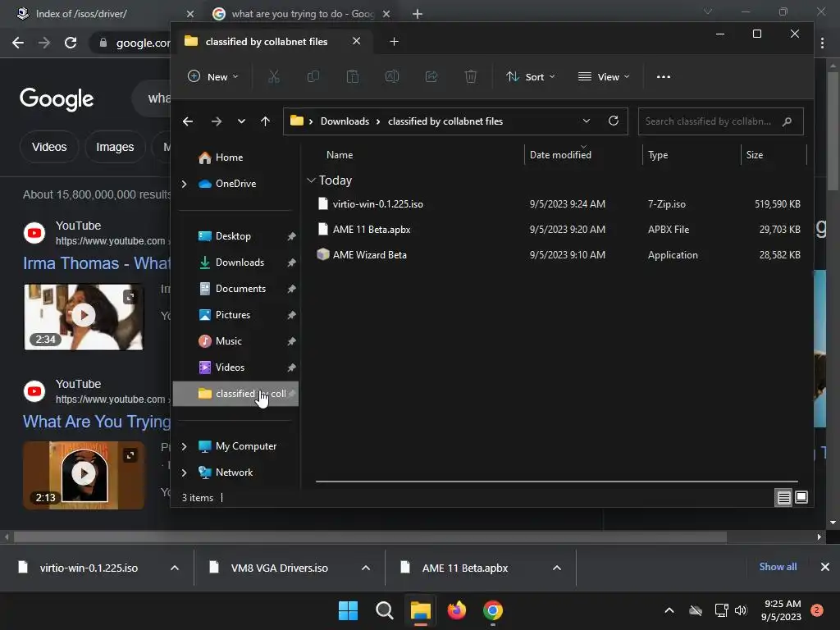840x630 pixels.
Task: Click the Delete trash icon in Explorer
Action: [x=470, y=76]
